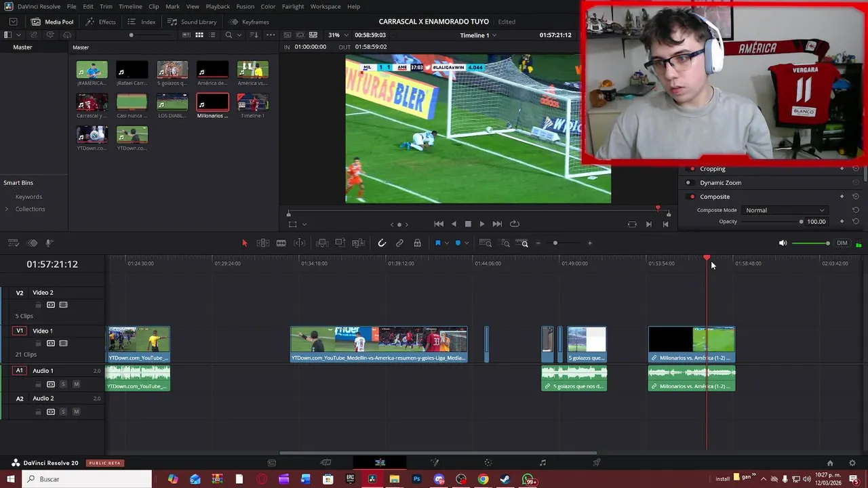The width and height of the screenshot is (868, 488).
Task: Open the Trim menu
Action: (106, 6)
